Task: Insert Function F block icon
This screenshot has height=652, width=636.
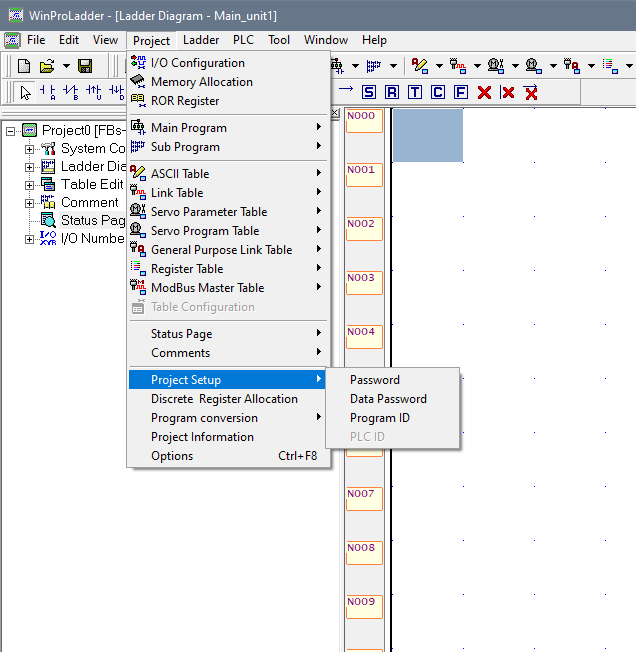Action: 461,92
